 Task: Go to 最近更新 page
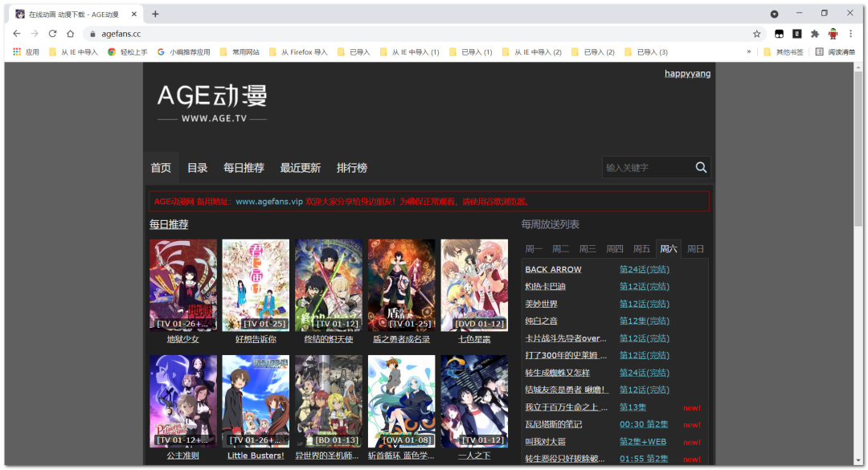300,168
